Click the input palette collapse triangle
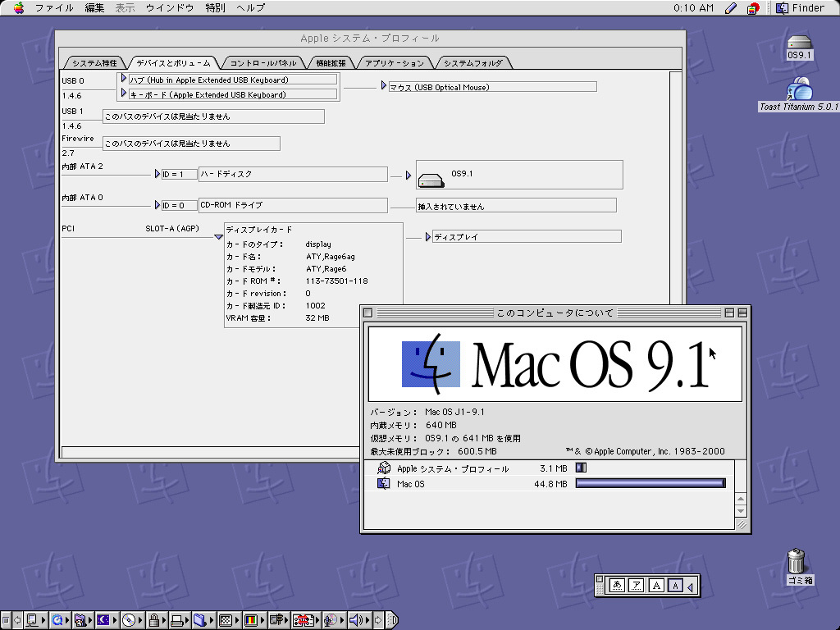 click(x=691, y=587)
